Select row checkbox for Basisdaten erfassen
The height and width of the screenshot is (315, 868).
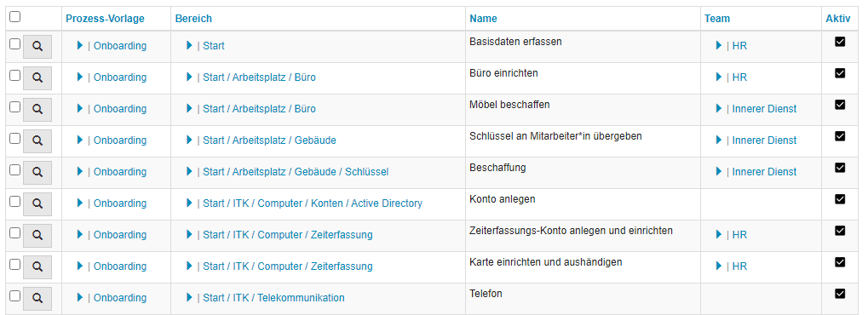pos(15,43)
